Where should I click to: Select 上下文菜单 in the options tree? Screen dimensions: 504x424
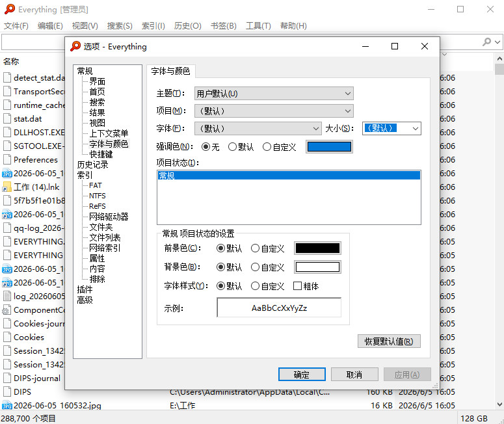(109, 133)
